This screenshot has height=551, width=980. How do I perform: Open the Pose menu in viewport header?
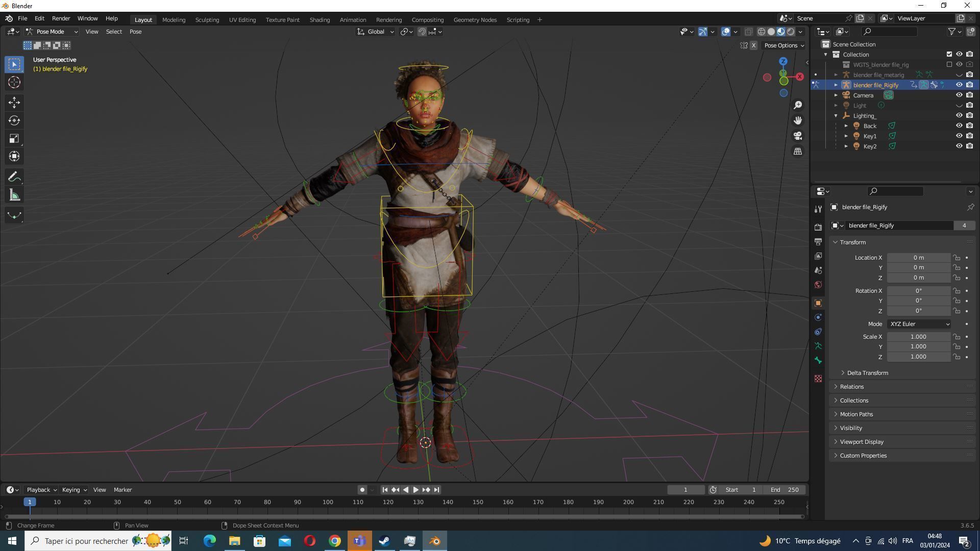tap(135, 32)
